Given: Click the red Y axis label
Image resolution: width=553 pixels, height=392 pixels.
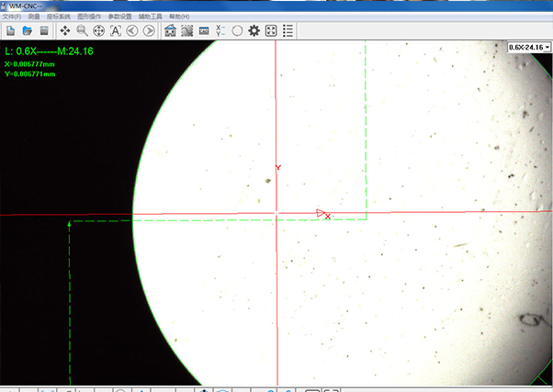Looking at the screenshot, I should [278, 168].
